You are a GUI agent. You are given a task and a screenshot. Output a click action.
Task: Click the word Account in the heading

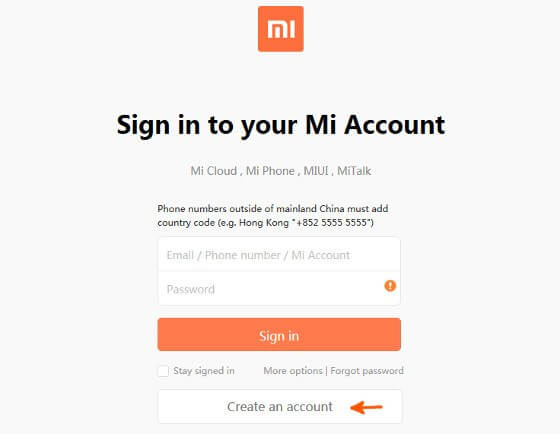coord(395,125)
